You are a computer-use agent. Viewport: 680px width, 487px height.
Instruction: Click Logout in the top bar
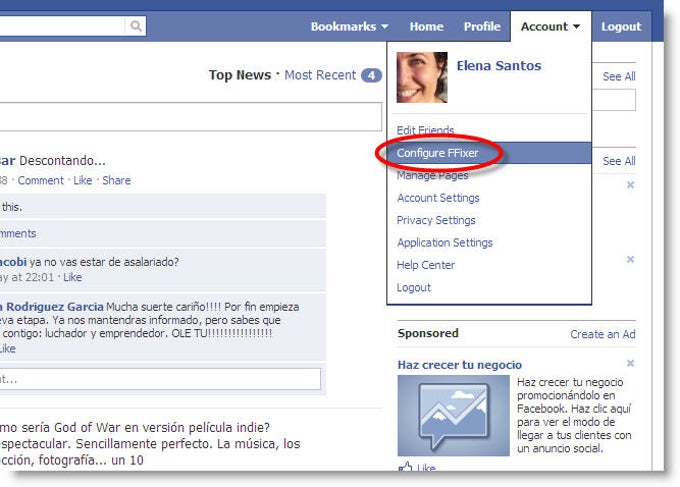click(x=621, y=26)
